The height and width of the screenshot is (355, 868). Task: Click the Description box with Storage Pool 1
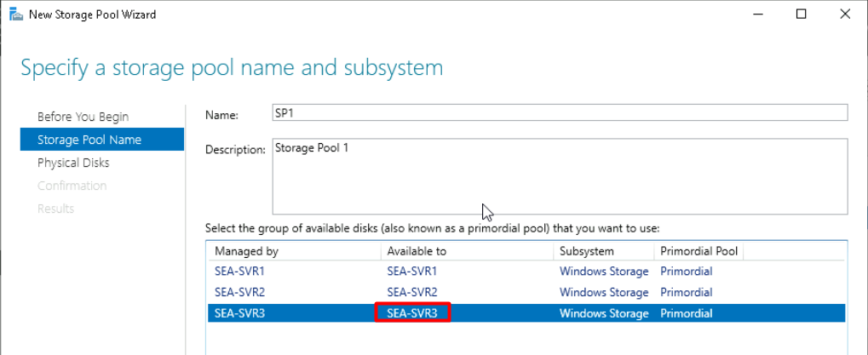pos(560,176)
